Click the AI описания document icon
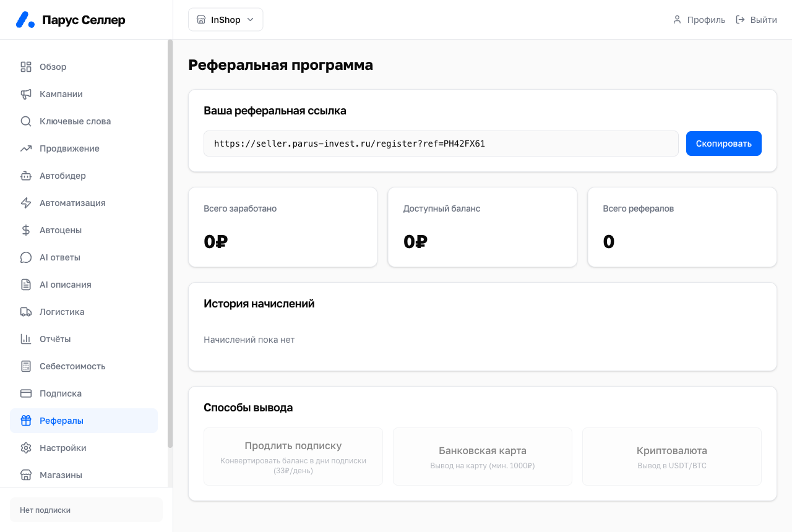Viewport: 792px width, 532px height. 26,285
